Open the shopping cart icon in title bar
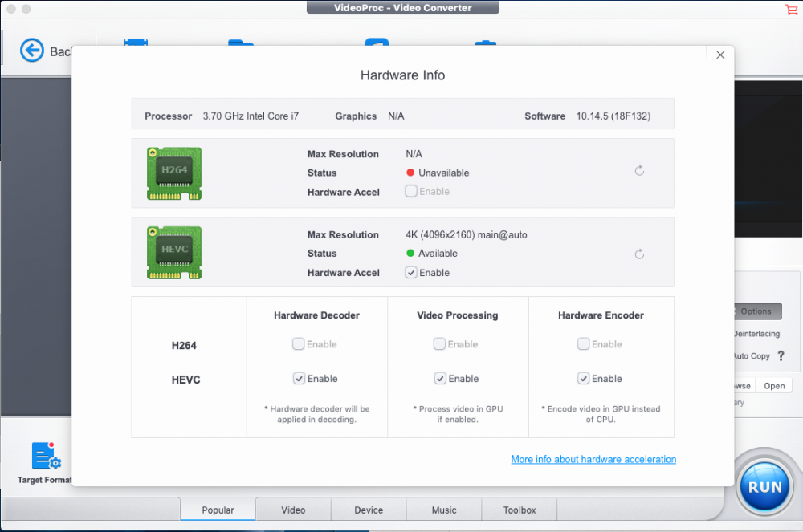The width and height of the screenshot is (803, 532). pyautogui.click(x=791, y=9)
